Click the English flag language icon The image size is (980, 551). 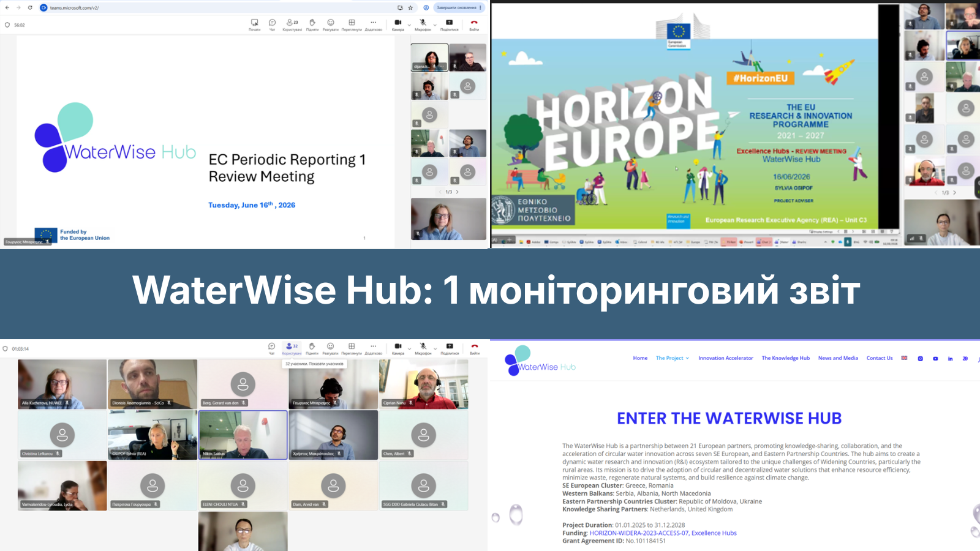tap(904, 358)
